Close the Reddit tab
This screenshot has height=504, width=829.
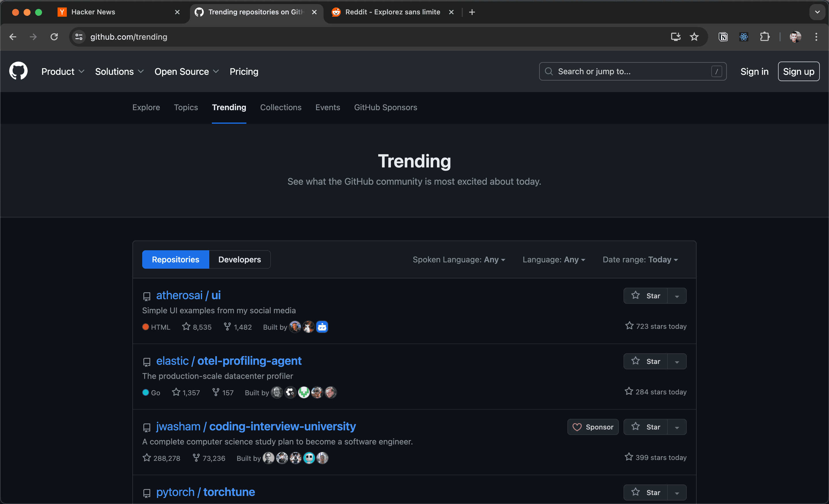coord(452,12)
